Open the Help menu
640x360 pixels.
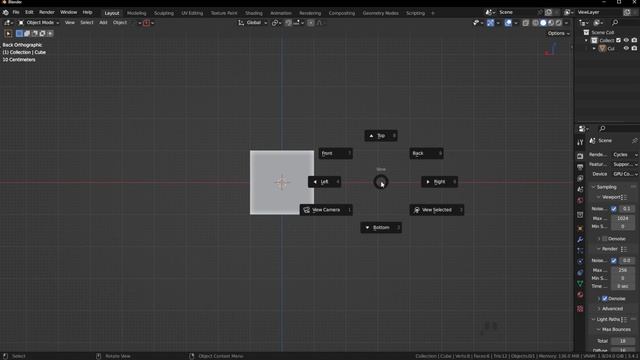tap(87, 12)
